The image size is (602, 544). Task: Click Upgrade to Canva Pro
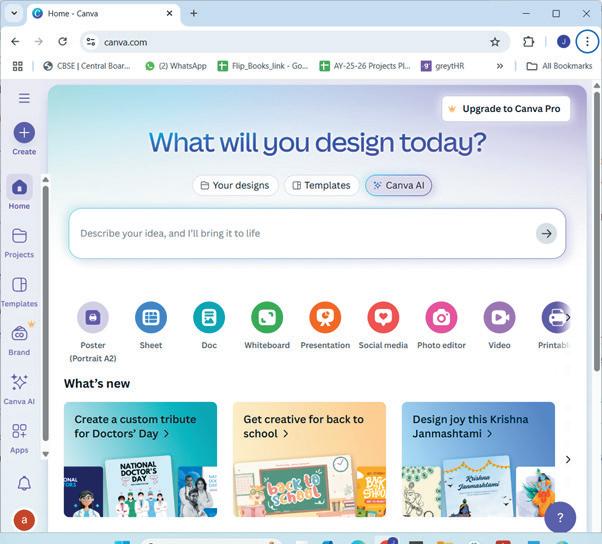click(x=506, y=109)
